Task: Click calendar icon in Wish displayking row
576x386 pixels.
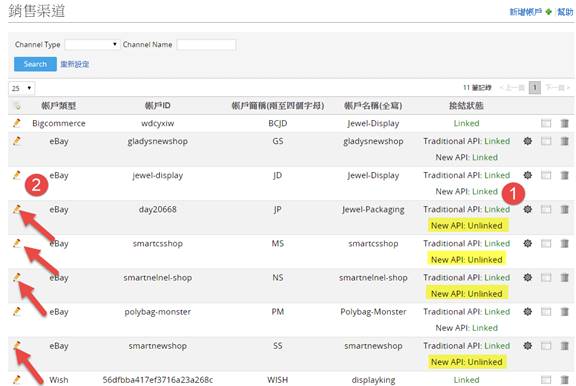Action: click(x=546, y=380)
